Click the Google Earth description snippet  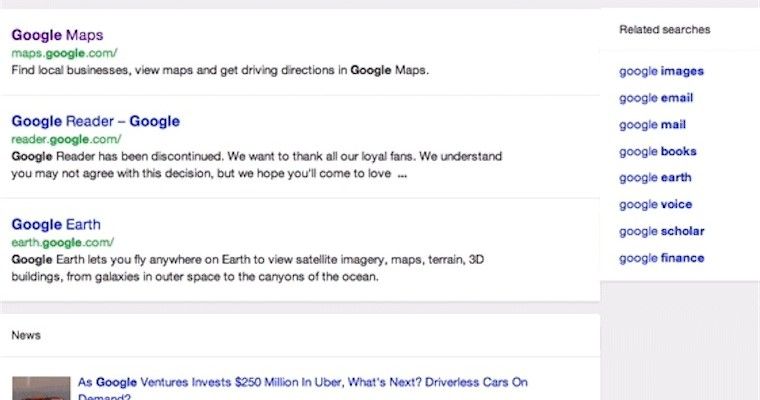coord(248,268)
